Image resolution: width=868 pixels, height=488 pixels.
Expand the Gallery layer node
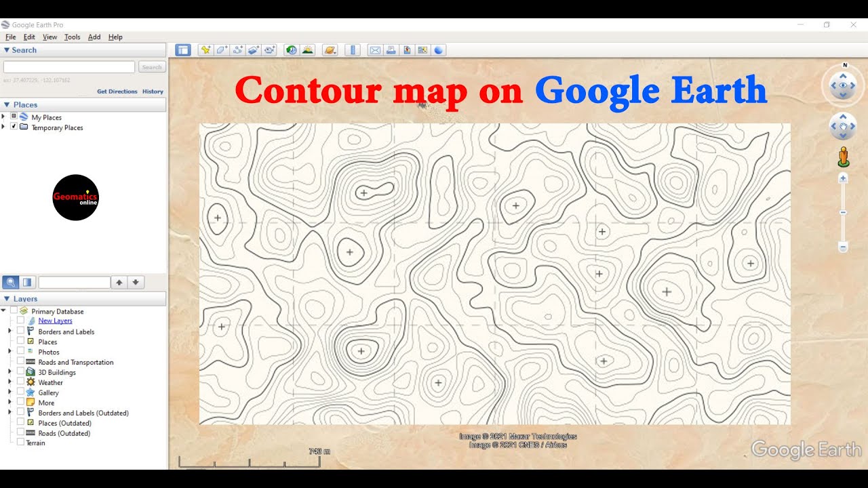(9, 392)
